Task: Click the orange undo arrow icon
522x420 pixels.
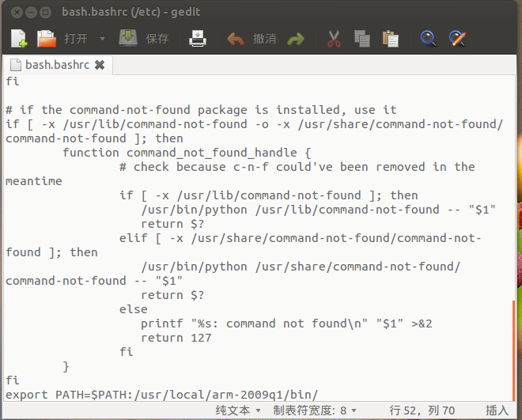Action: (x=236, y=39)
